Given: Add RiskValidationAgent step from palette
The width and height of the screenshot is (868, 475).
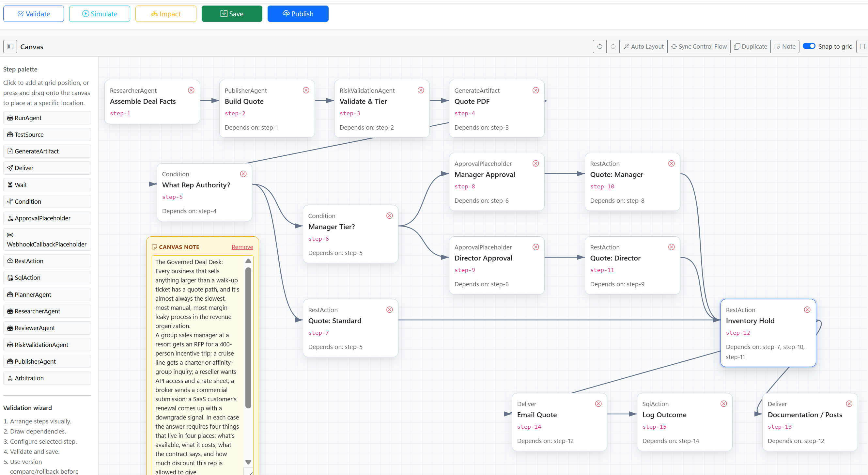Looking at the screenshot, I should click(47, 345).
